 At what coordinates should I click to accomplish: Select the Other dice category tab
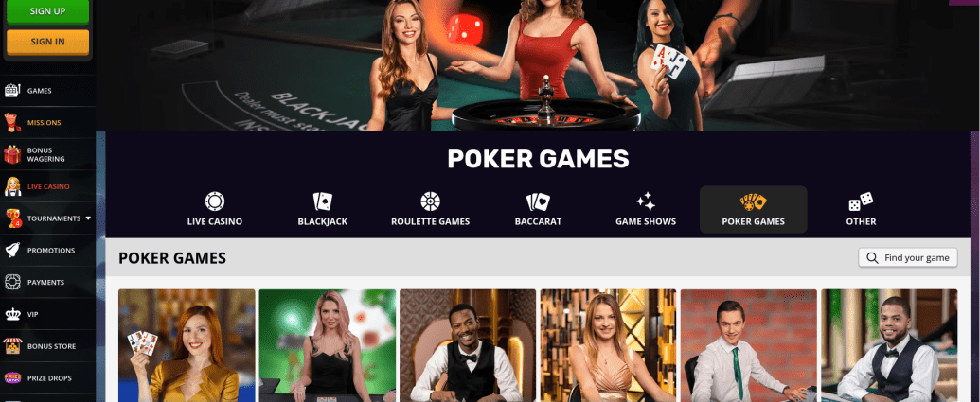[862, 210]
